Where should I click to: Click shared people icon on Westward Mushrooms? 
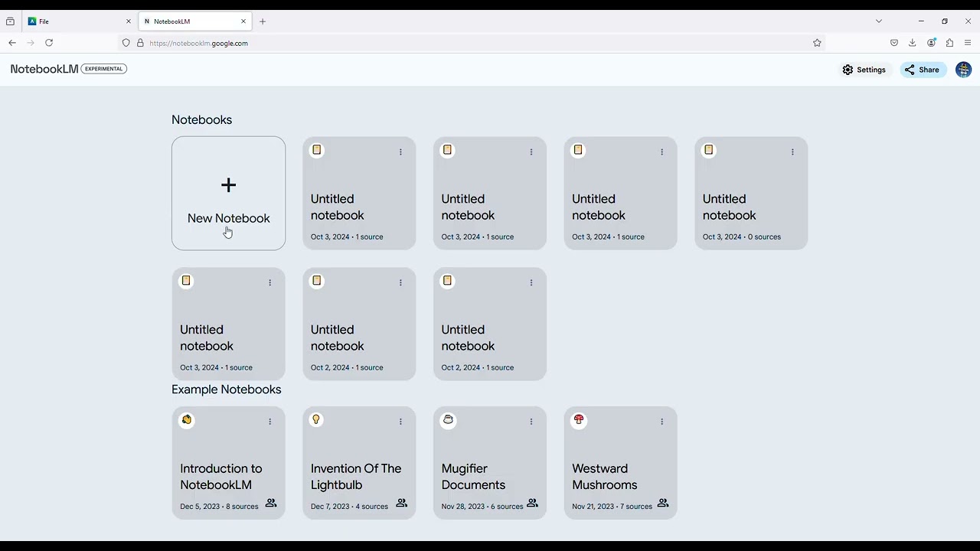click(663, 504)
